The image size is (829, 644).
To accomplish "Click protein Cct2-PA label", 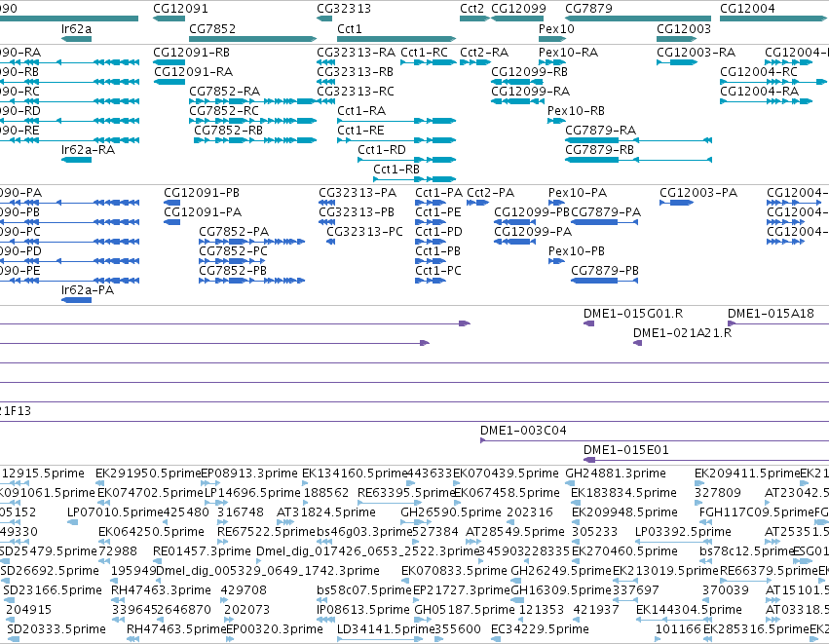I will (x=491, y=193).
